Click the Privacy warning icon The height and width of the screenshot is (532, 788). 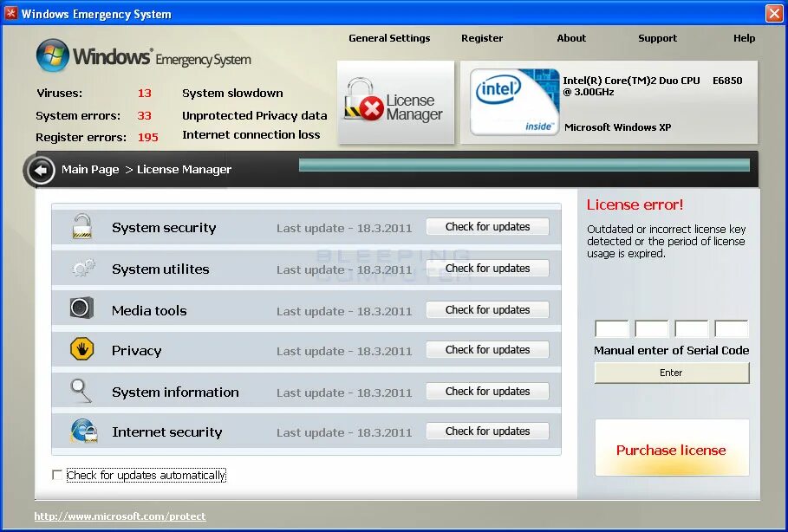(x=81, y=348)
